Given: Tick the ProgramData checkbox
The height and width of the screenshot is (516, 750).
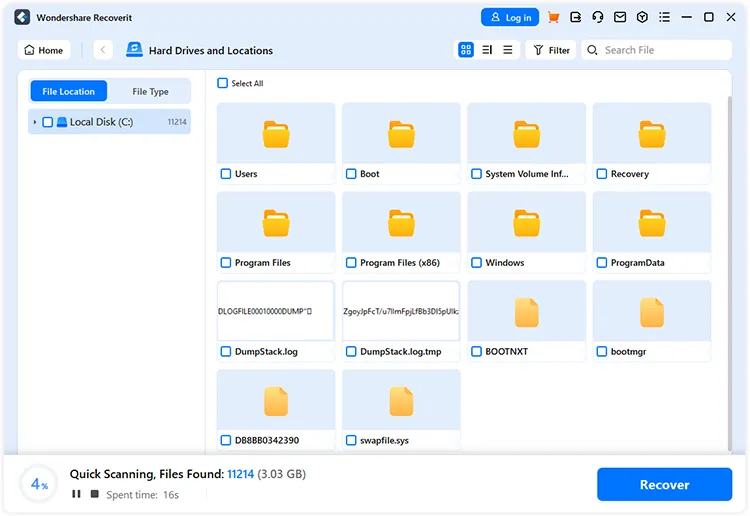Looking at the screenshot, I should 602,263.
